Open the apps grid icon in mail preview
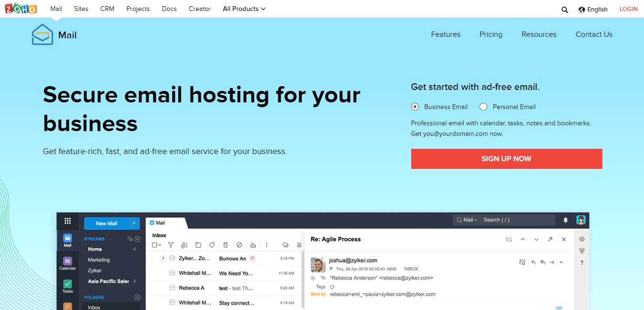644x310 pixels. [67, 221]
